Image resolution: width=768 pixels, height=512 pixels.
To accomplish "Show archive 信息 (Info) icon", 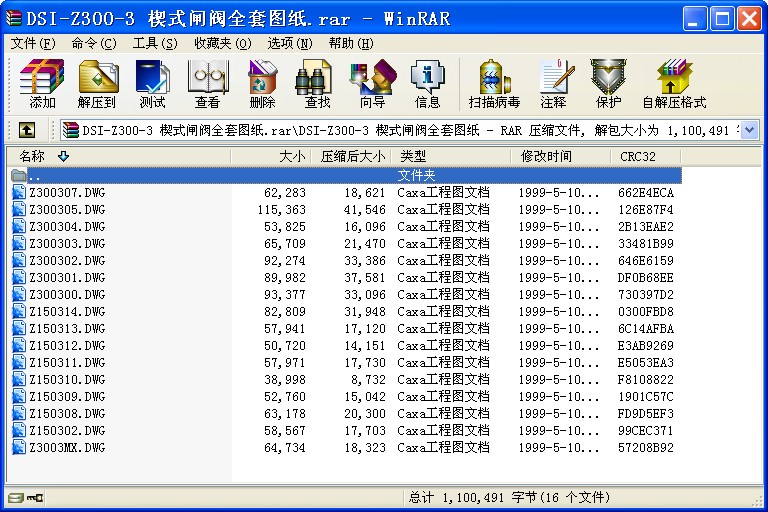I will (427, 83).
